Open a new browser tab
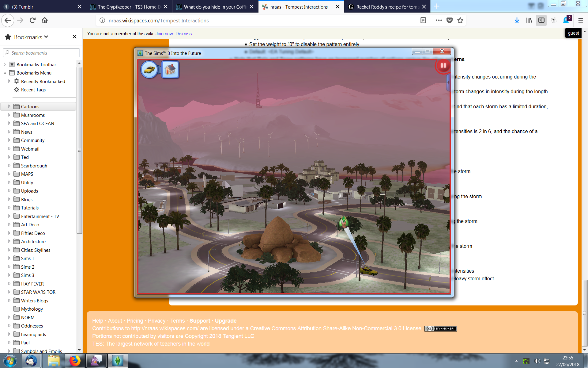 (x=437, y=6)
